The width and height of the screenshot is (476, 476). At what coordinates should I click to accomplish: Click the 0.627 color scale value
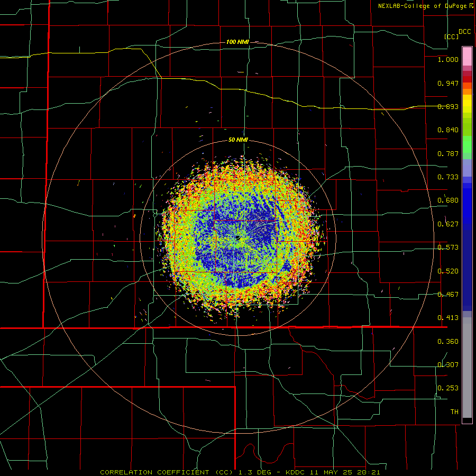[448, 224]
